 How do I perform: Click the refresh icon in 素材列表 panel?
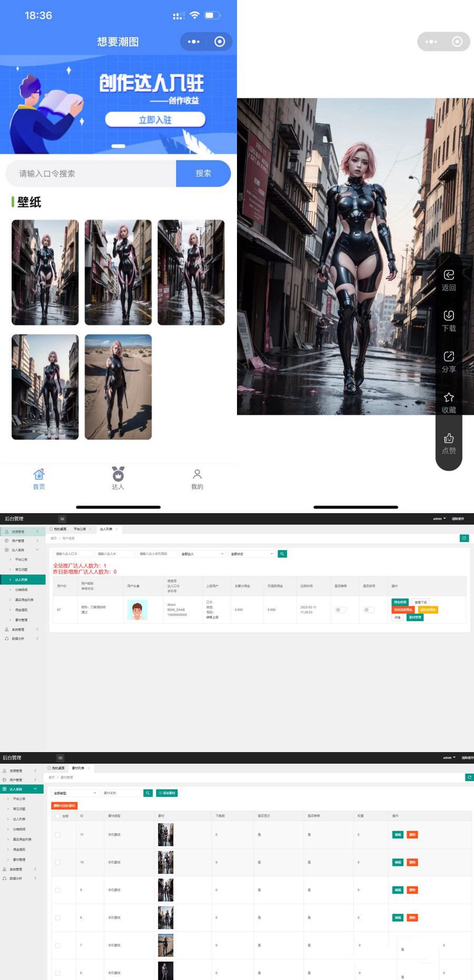(469, 777)
